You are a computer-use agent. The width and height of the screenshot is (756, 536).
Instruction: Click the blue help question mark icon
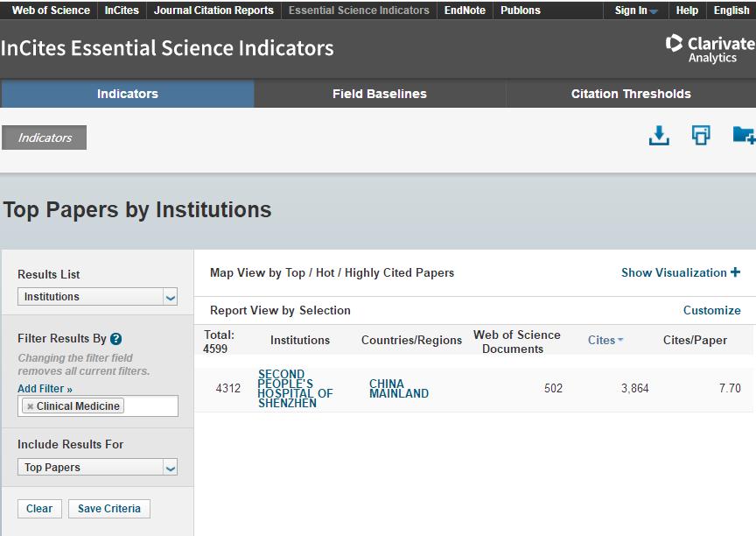pyautogui.click(x=115, y=339)
